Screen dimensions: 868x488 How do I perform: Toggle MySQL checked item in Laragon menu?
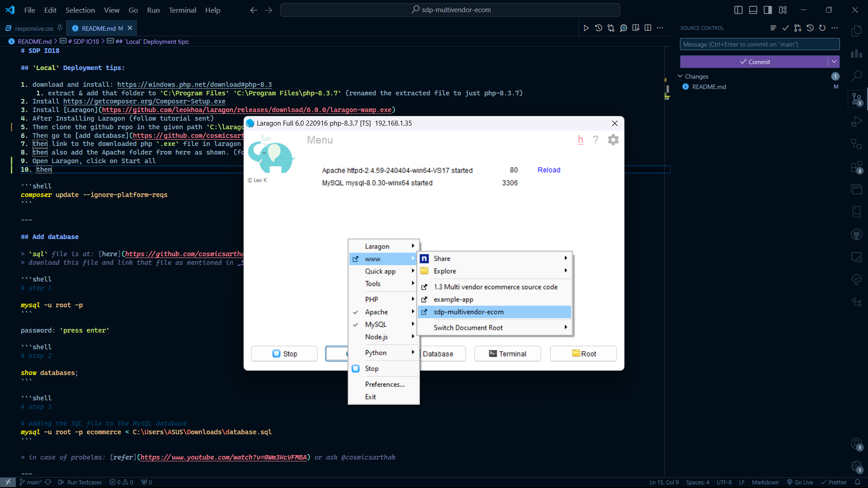coord(376,324)
